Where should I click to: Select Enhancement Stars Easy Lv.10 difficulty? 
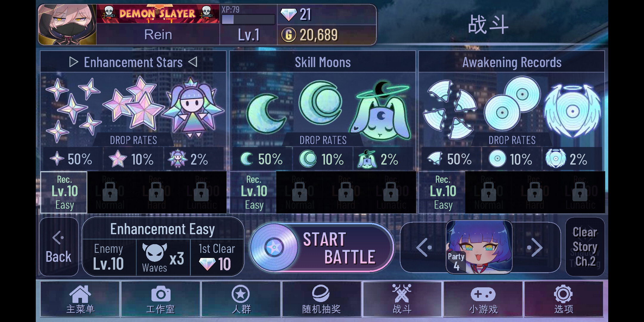pyautogui.click(x=64, y=192)
